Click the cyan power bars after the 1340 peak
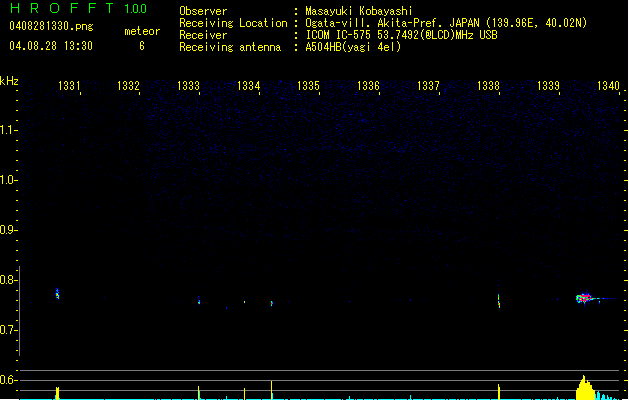The width and height of the screenshot is (629, 400). [x=607, y=396]
